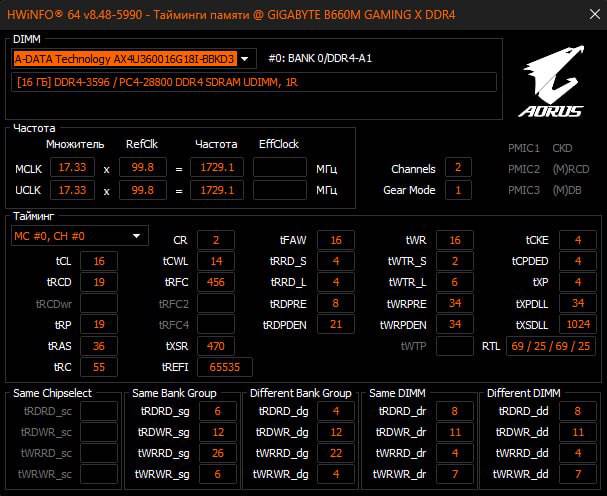Image resolution: width=607 pixels, height=496 pixels.
Task: Click the tRFC value 456
Action: pos(216,282)
